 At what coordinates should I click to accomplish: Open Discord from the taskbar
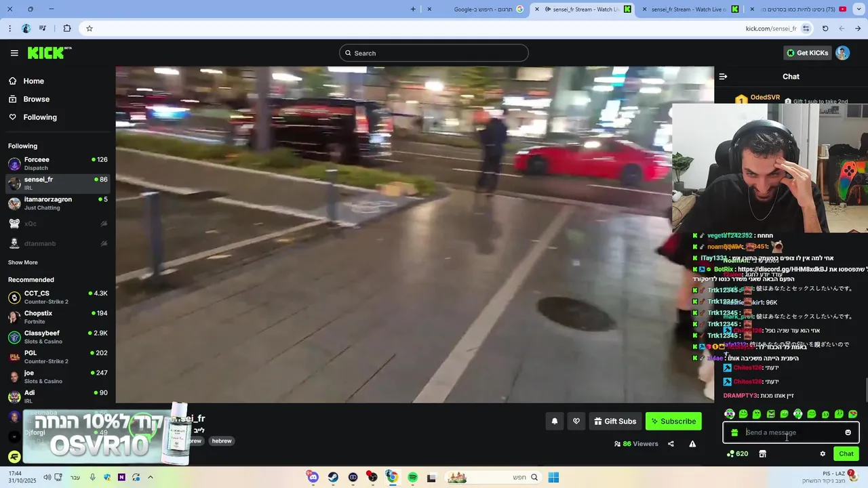point(313,477)
